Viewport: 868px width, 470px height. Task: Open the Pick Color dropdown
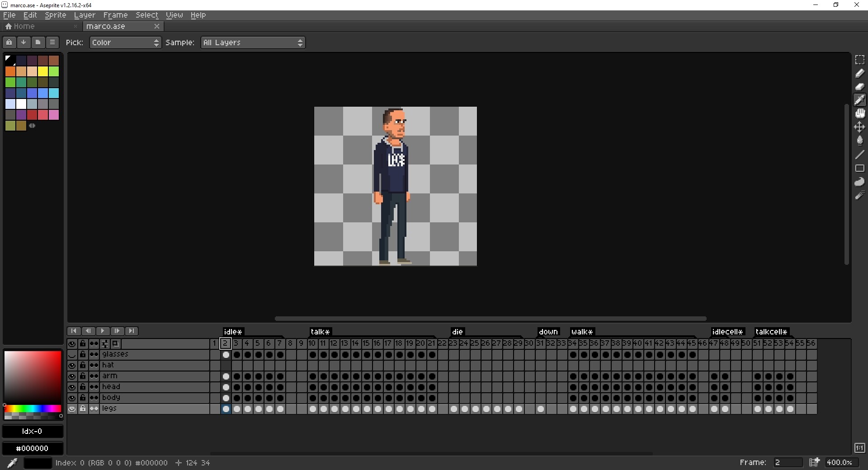(x=125, y=42)
